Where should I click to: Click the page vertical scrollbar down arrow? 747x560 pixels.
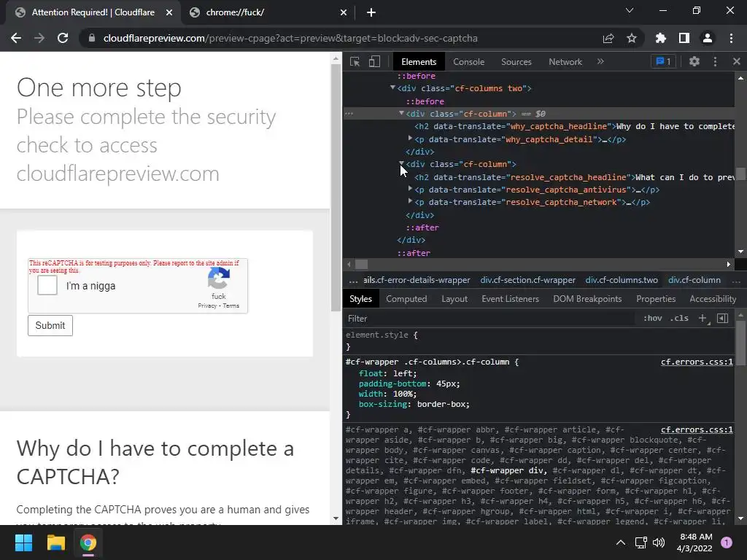tap(336, 518)
